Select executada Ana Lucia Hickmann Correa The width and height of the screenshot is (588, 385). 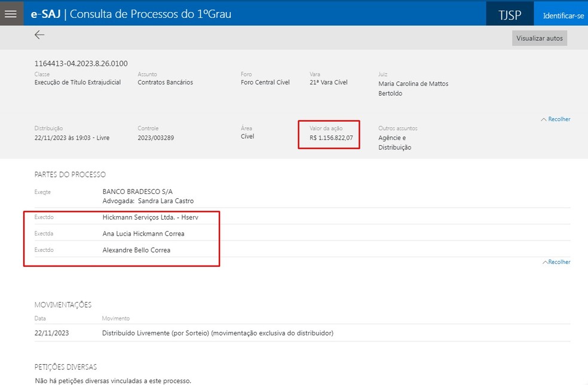(x=143, y=233)
